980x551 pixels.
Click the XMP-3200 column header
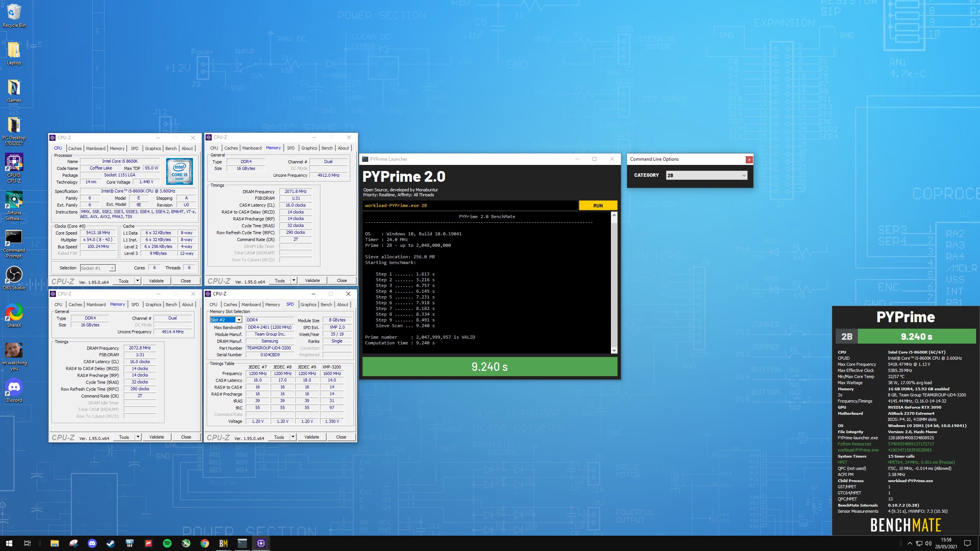pyautogui.click(x=332, y=367)
